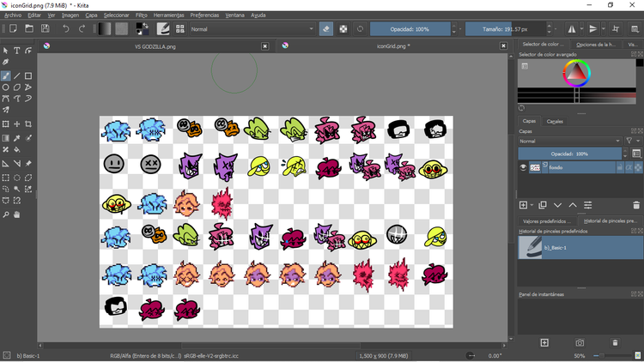Viewport: 644px width, 362px height.
Task: Save the document using toolbar icon
Action: tap(46, 28)
